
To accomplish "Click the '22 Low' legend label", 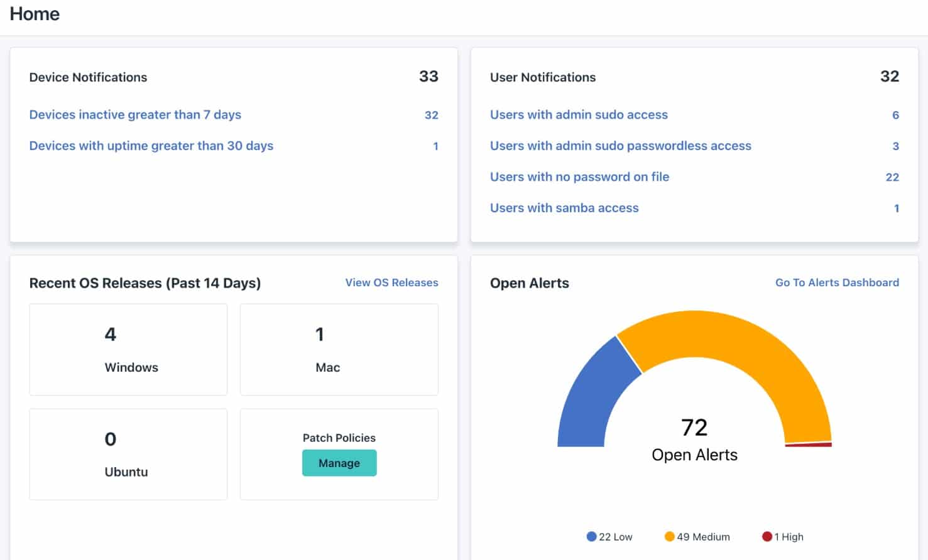I will [616, 537].
